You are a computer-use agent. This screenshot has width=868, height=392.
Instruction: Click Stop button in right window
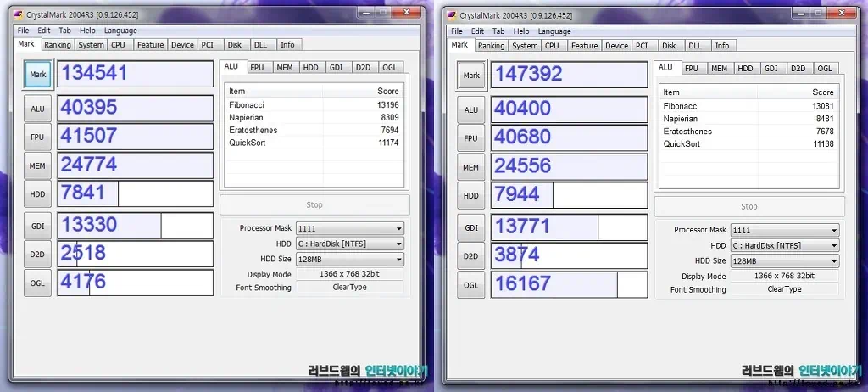coord(749,206)
